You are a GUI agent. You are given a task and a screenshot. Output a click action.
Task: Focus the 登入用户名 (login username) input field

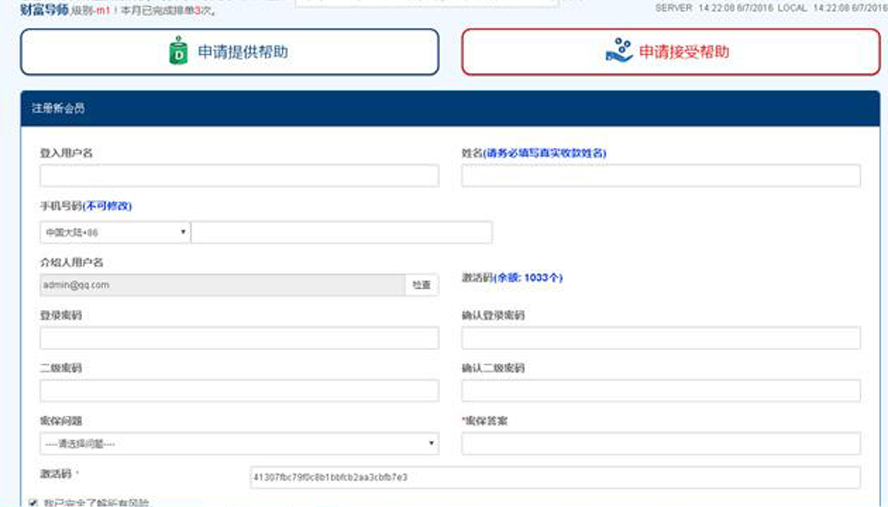240,176
